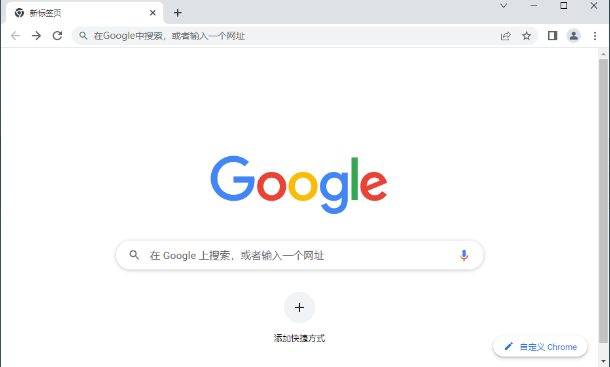
Task: Toggle the side panel icon
Action: [552, 36]
